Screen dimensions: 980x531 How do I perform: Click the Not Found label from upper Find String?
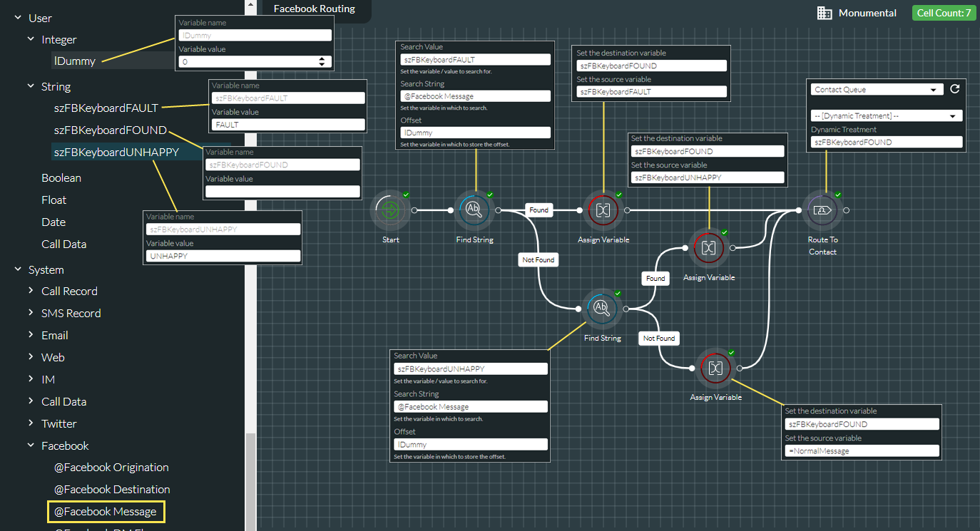pyautogui.click(x=539, y=260)
